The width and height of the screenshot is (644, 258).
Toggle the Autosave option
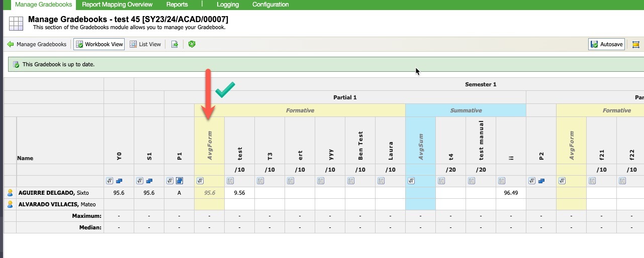[x=606, y=44]
